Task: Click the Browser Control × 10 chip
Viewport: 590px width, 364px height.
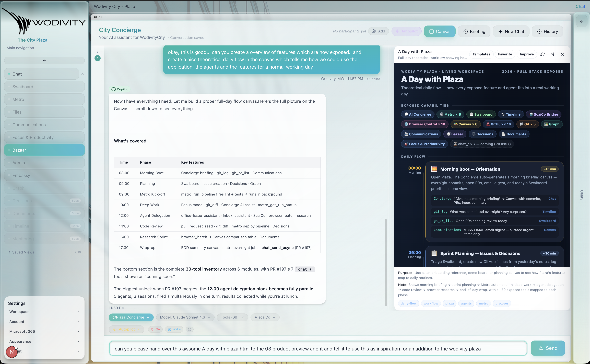Action: click(424, 124)
